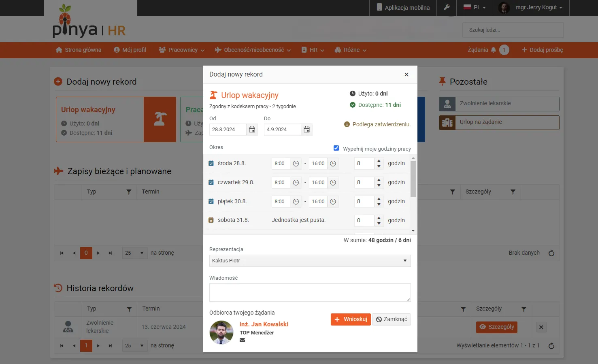The width and height of the screenshot is (598, 364).
Task: Click the Zamknąć button
Action: pyautogui.click(x=392, y=319)
